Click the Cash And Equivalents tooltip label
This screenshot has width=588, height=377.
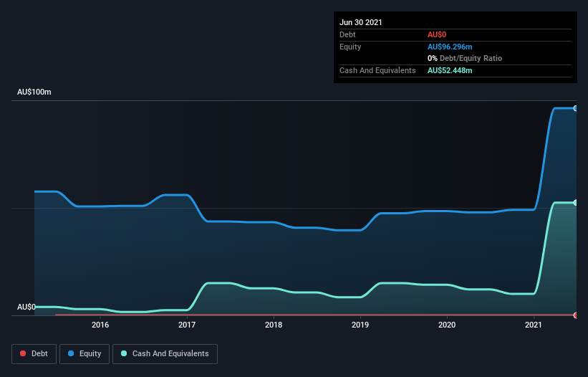377,70
